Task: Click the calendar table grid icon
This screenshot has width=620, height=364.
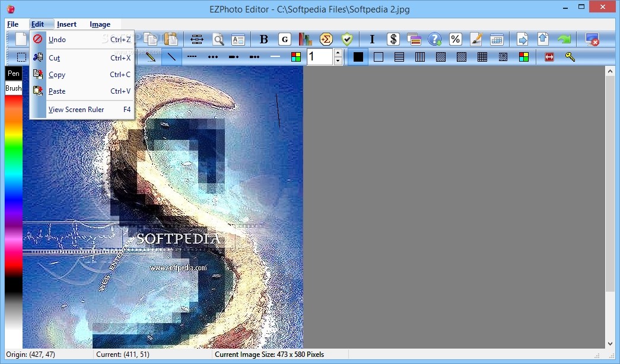Action: [497, 39]
